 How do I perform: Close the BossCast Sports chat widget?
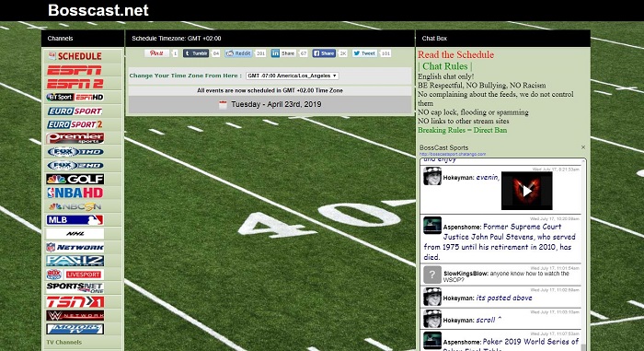(583, 147)
